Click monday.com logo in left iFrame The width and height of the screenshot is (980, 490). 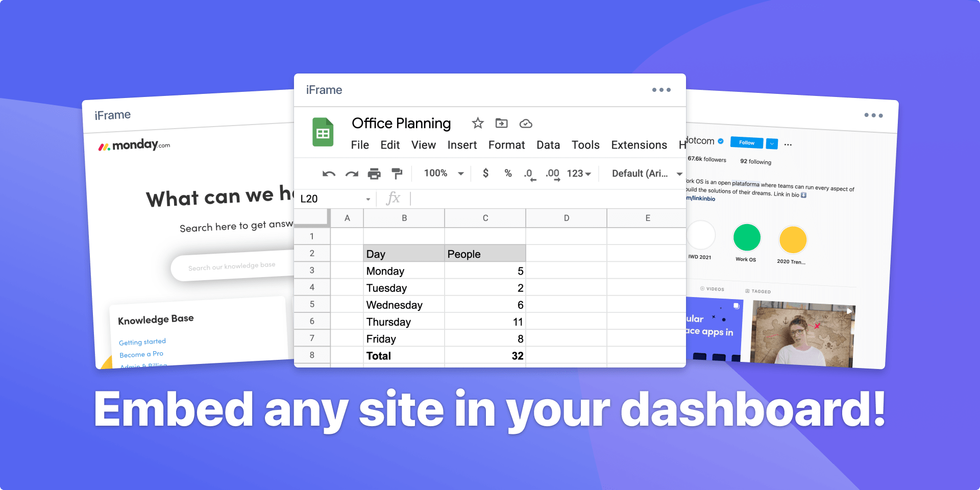[x=134, y=145]
